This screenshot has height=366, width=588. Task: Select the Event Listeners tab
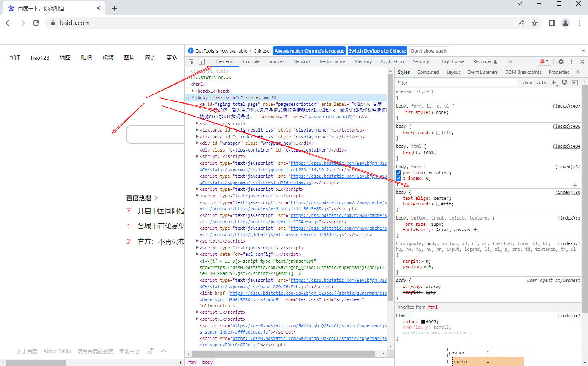(x=483, y=73)
